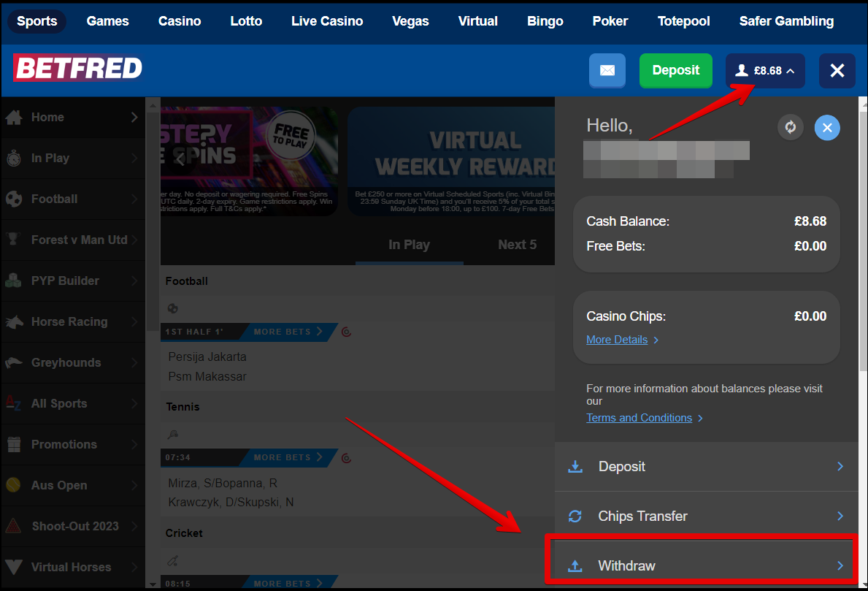The image size is (868, 591).
Task: Click the account panel vertical scrollbar
Action: pyautogui.click(x=863, y=241)
